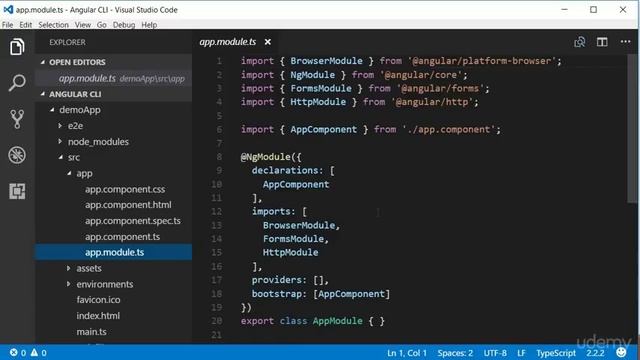
Task: Expand the e2e folder
Action: click(60, 126)
